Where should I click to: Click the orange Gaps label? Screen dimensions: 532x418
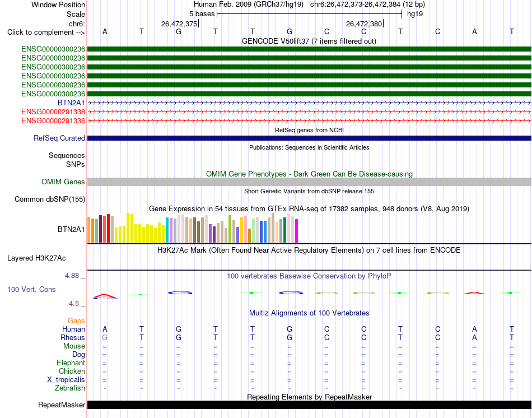coord(76,321)
